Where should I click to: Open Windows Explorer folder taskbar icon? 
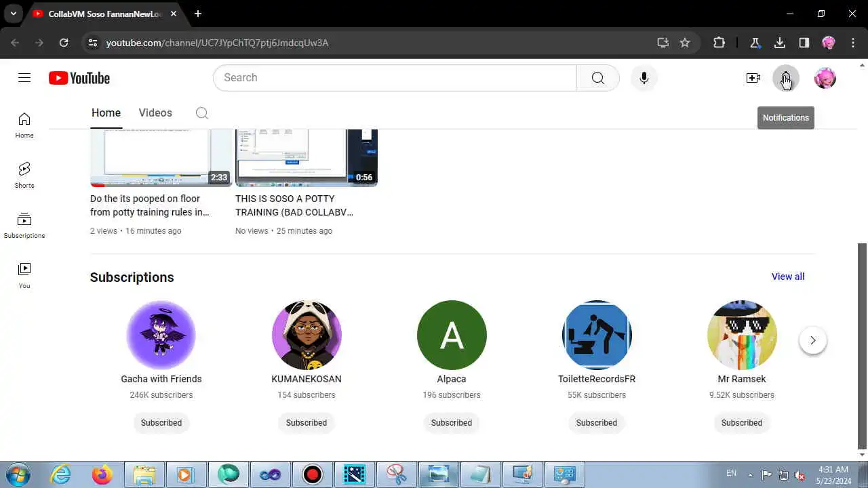(144, 474)
